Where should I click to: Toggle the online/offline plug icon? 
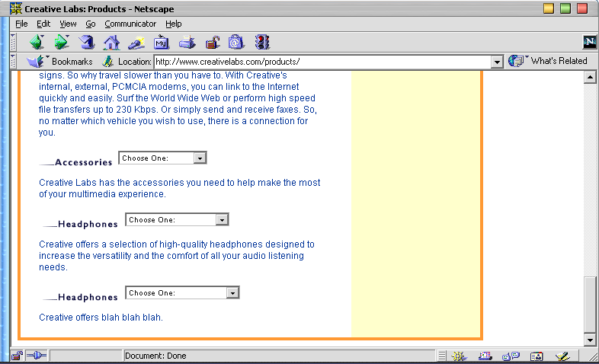click(37, 356)
